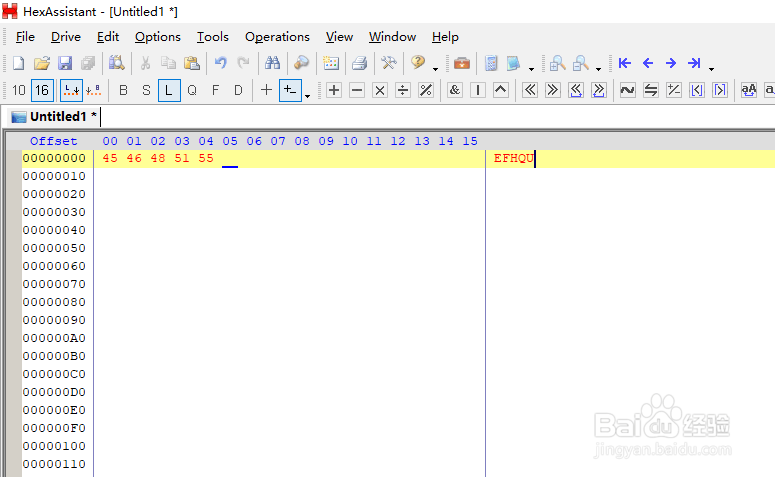This screenshot has width=775, height=477.
Task: Click the Modulo percent operation button
Action: click(x=426, y=90)
